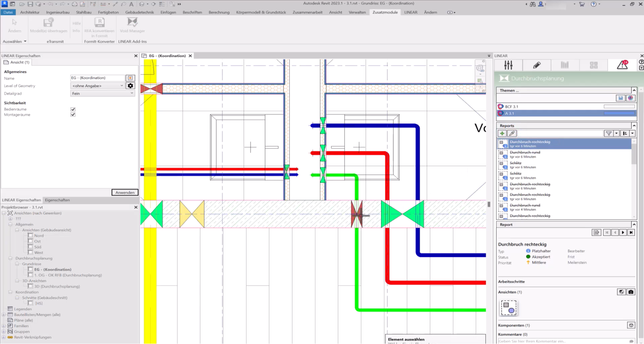Check the Durchbruch rund report checkbox
Viewport: 644px width, 344px height.
502,152
